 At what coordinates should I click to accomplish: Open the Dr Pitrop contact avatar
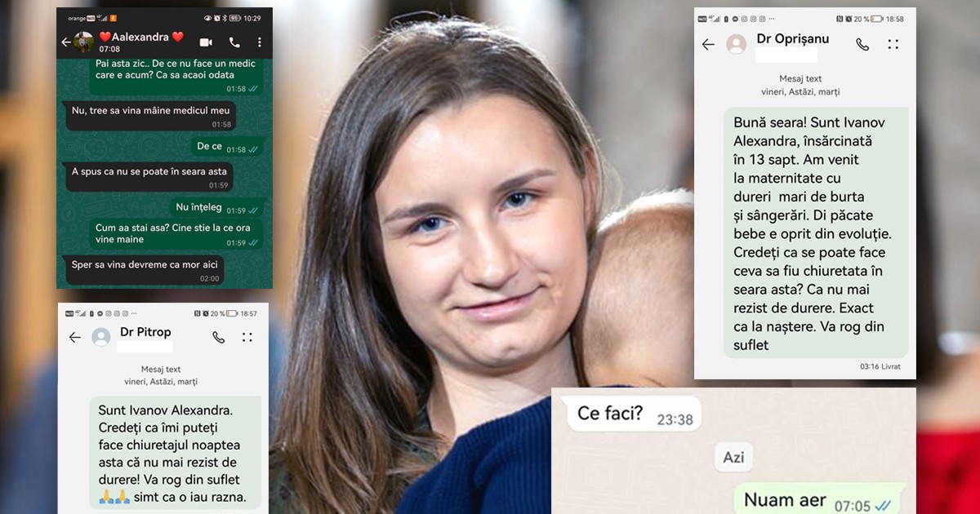(101, 337)
